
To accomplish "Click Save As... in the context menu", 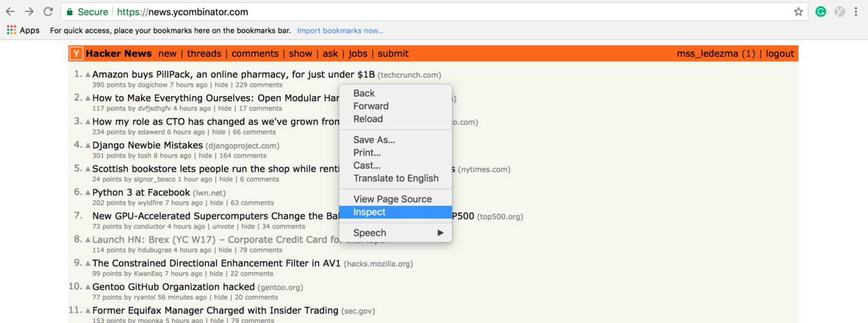I will (x=374, y=140).
